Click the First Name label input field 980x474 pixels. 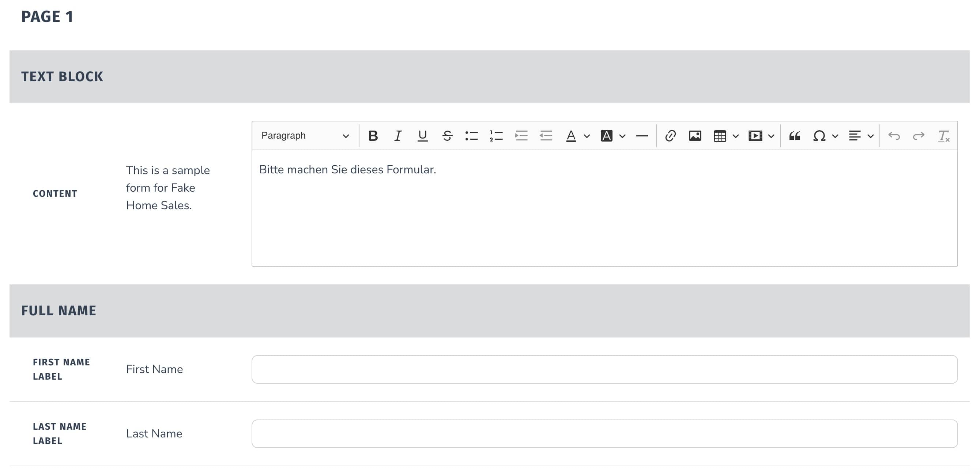604,369
